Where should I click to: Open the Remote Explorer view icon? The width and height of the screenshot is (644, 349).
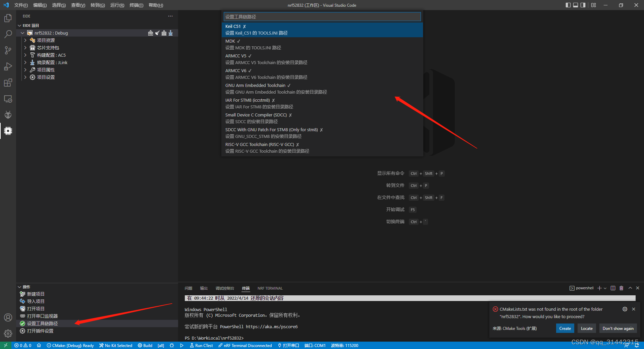8,99
